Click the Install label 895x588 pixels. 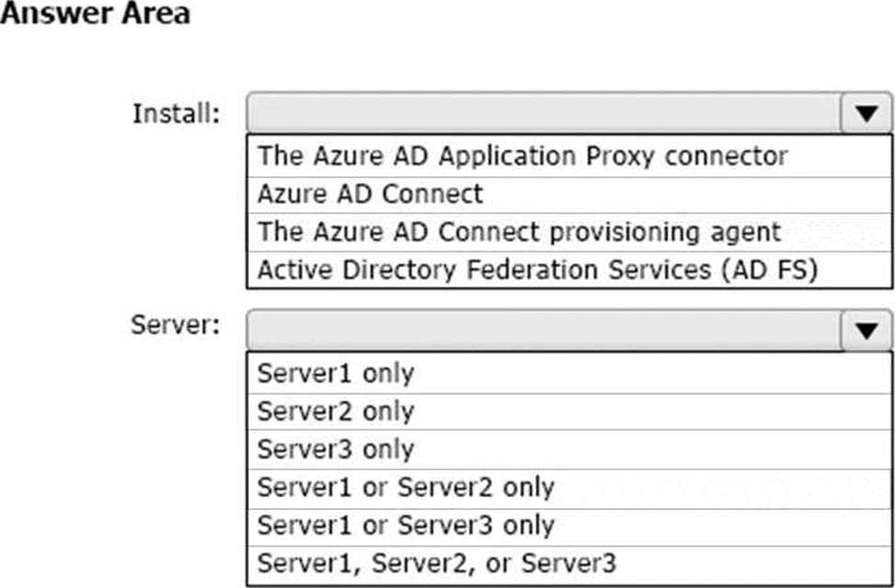(176, 113)
